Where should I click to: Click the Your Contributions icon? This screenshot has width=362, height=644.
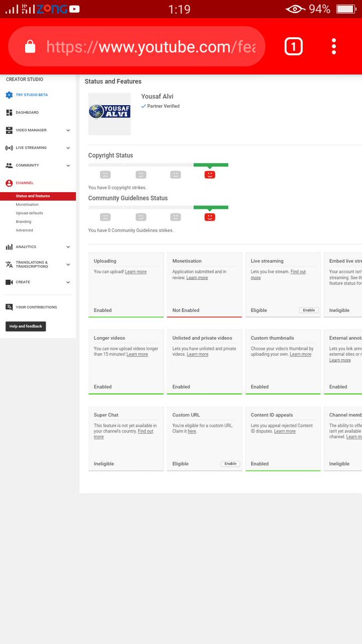(x=9, y=307)
